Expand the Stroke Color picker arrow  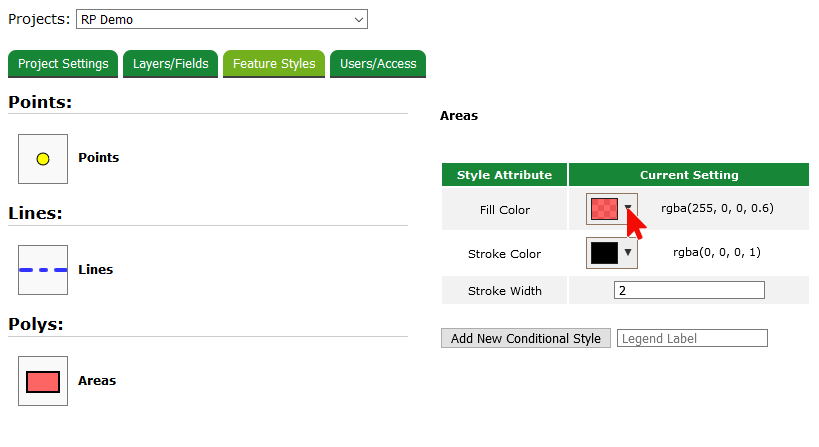(628, 253)
